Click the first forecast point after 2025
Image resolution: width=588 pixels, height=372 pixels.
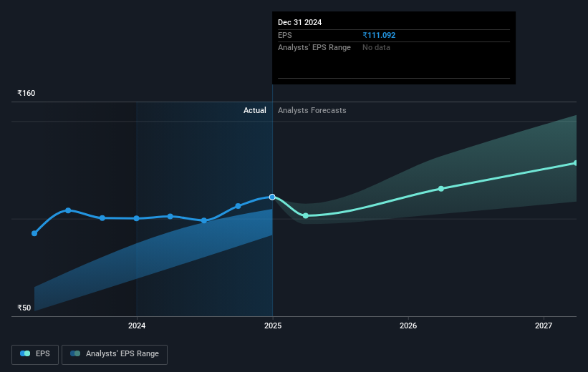(306, 216)
